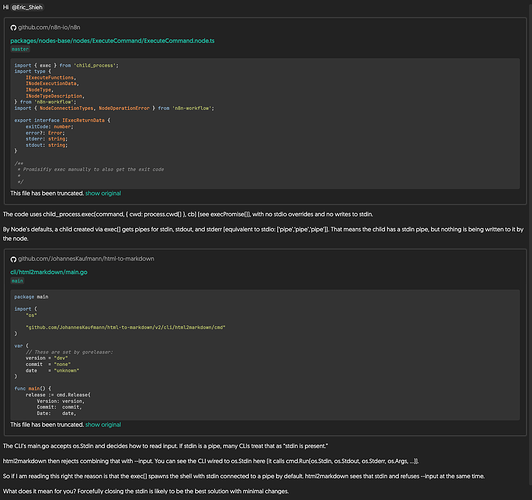Click the html-to-markdown/v2 import string line
The image size is (532, 500).
click(x=126, y=327)
